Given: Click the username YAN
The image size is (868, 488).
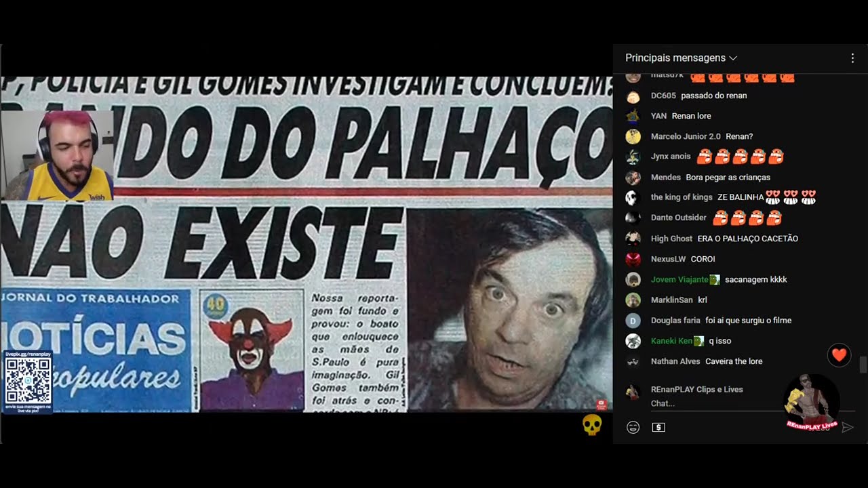Looking at the screenshot, I should tap(658, 116).
